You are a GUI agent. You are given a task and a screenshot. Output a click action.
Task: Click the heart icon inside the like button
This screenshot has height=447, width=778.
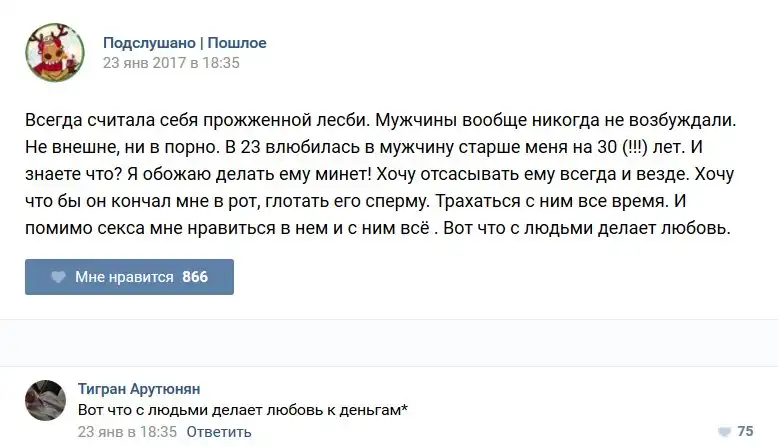coord(58,277)
